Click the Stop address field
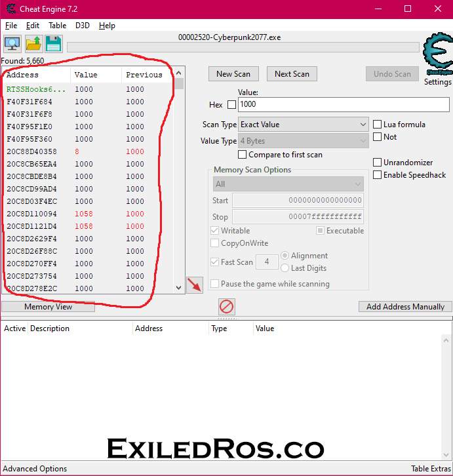453x476 pixels. point(298,217)
